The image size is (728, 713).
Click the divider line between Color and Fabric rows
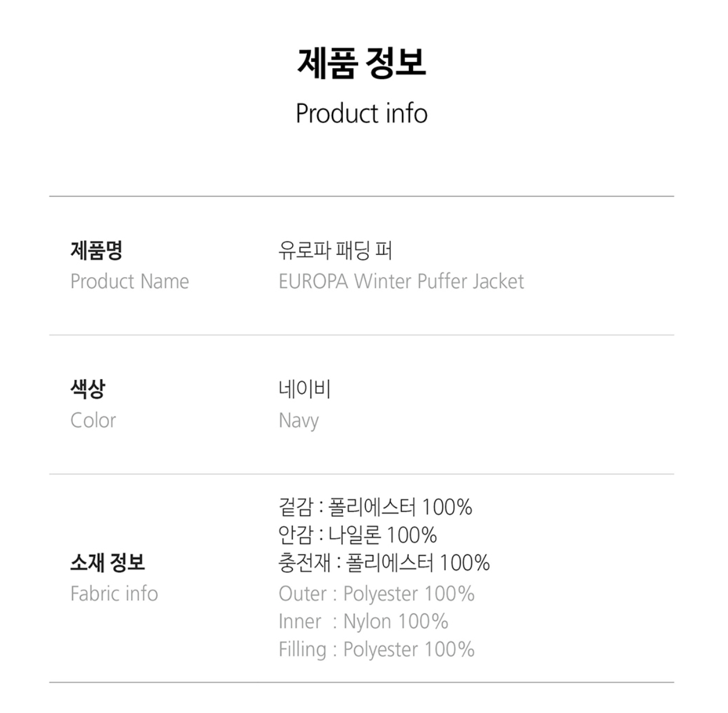click(x=362, y=474)
